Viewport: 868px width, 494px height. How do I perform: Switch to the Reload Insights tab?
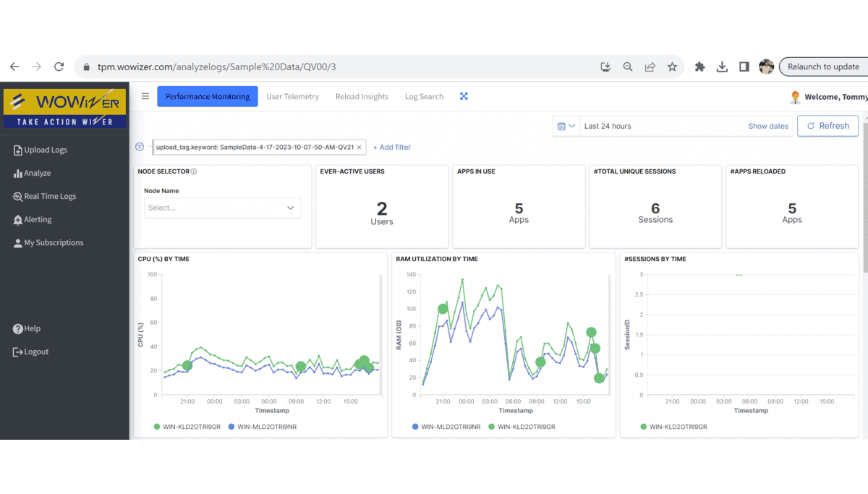tap(362, 96)
